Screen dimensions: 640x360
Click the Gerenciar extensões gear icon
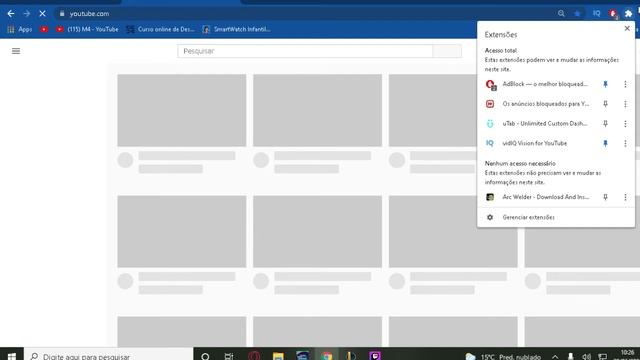(490, 218)
